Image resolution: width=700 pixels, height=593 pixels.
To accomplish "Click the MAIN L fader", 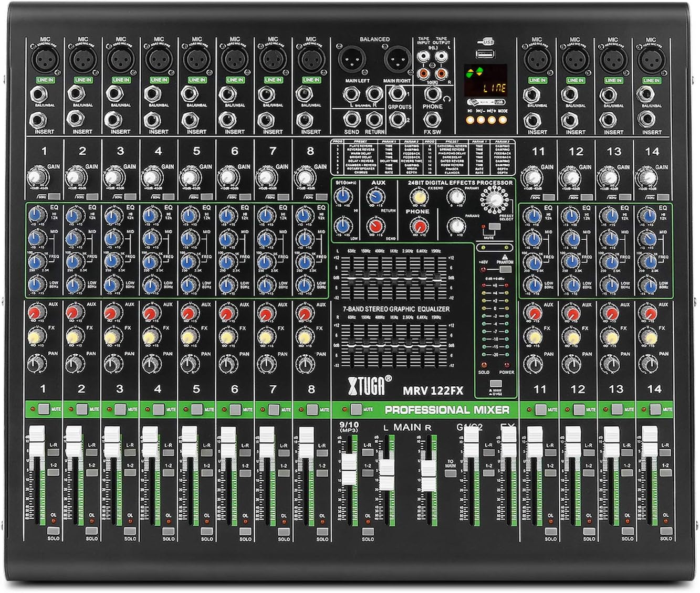I will point(386,467).
